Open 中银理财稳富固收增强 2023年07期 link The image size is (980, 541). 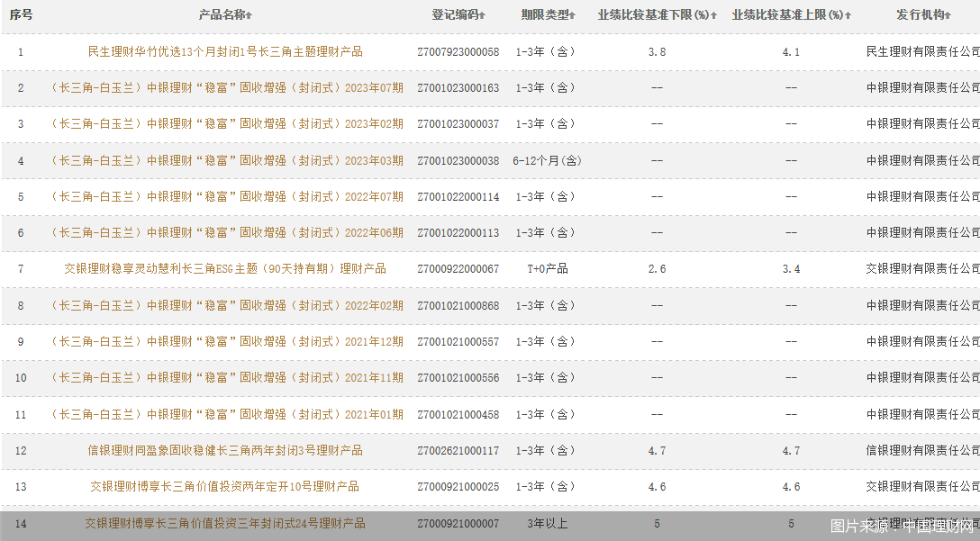click(x=225, y=88)
